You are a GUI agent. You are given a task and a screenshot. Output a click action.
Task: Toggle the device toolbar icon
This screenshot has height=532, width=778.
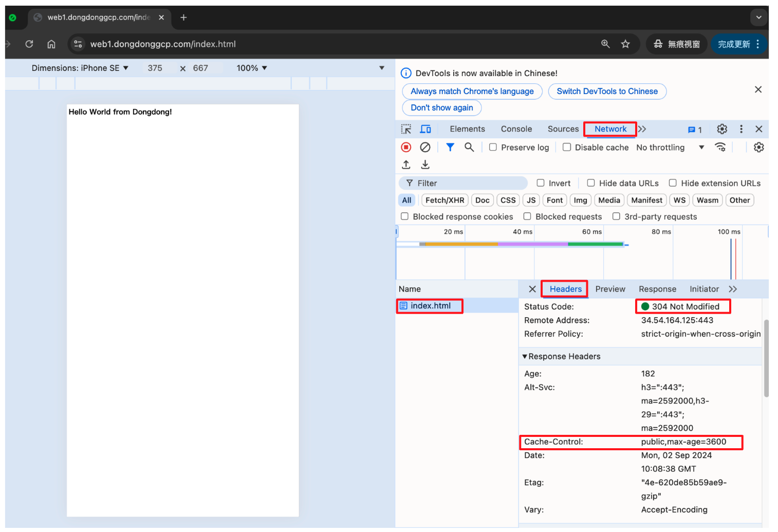425,129
